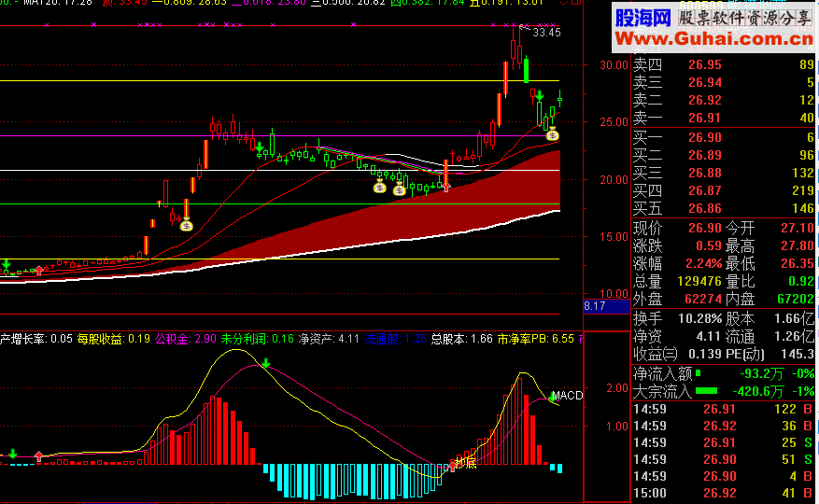Click the green down arrow at the price chart's far left
The image size is (819, 504).
6,264
